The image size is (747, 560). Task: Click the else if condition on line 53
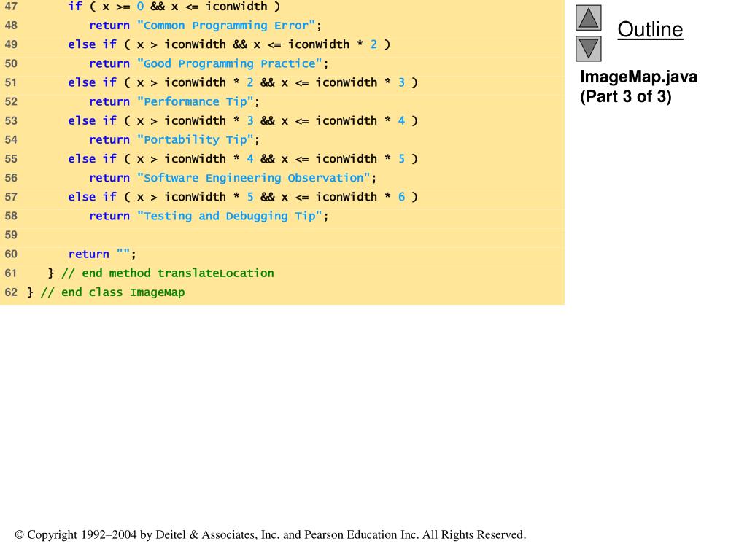(x=243, y=121)
